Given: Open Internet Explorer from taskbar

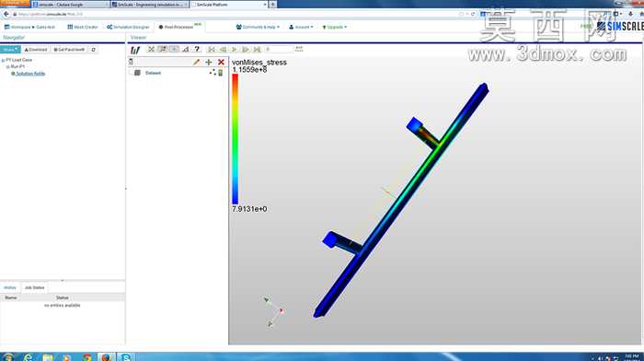Looking at the screenshot, I should [29, 357].
